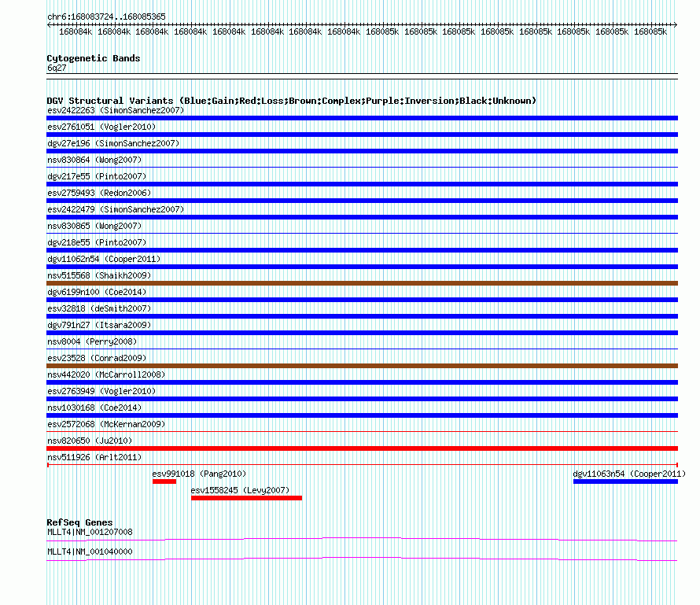700x605 pixels.
Task: Click the RefSeq Genes track title
Action: click(x=79, y=522)
